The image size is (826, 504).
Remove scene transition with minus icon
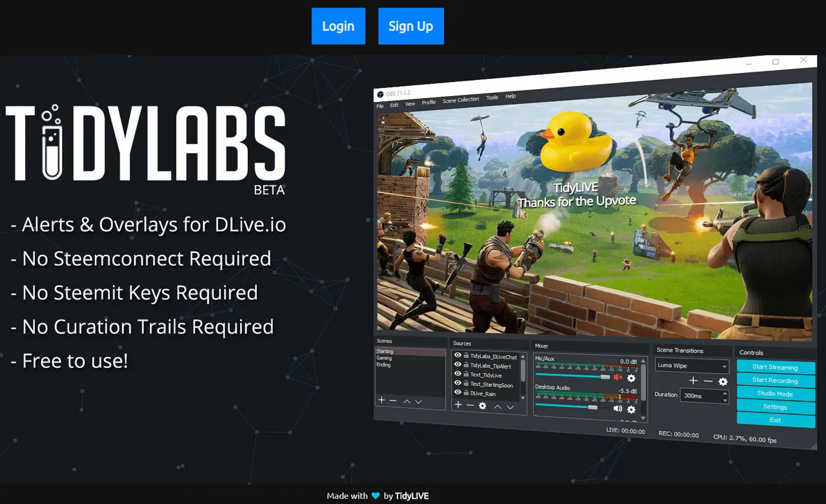(x=708, y=381)
